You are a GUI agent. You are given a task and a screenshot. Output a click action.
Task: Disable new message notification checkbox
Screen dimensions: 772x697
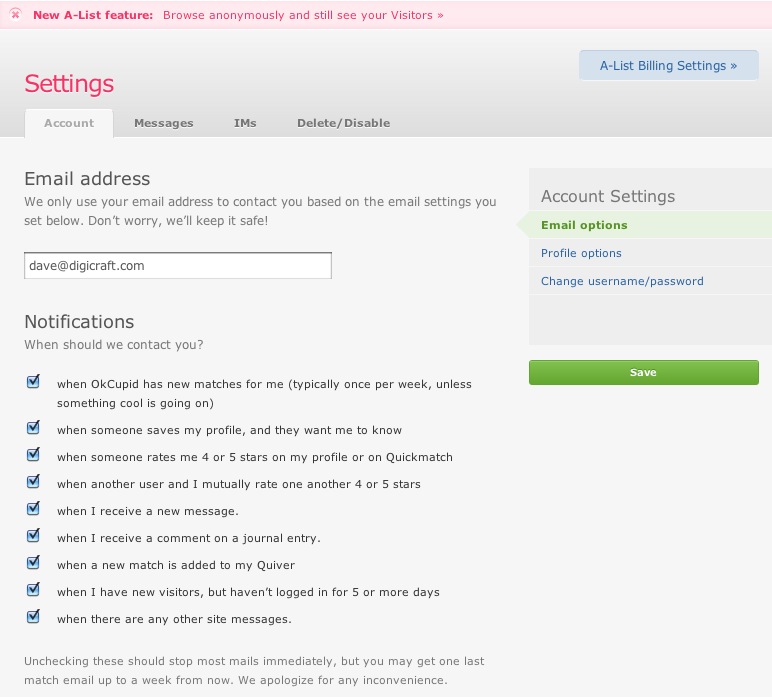pos(33,508)
